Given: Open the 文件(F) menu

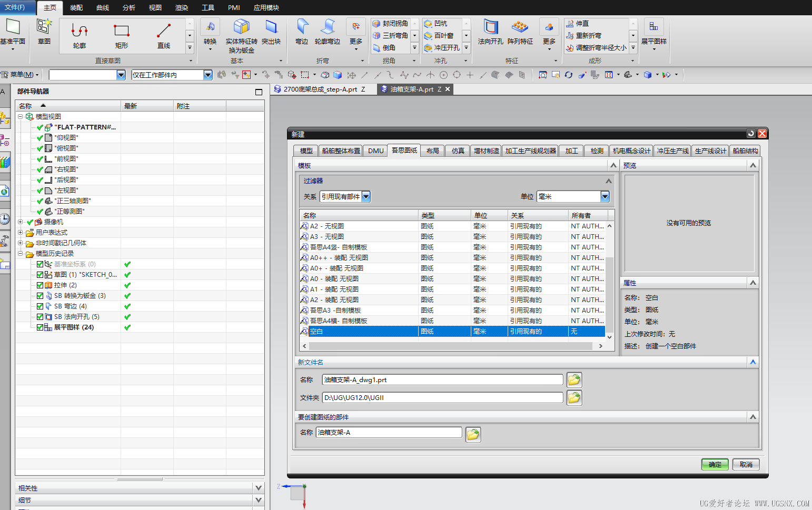Looking at the screenshot, I should click(x=18, y=7).
